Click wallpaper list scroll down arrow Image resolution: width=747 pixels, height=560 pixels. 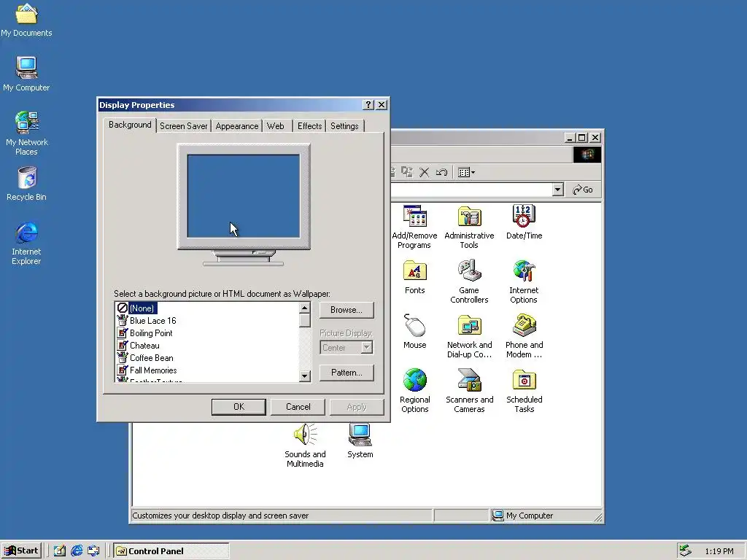(x=305, y=376)
